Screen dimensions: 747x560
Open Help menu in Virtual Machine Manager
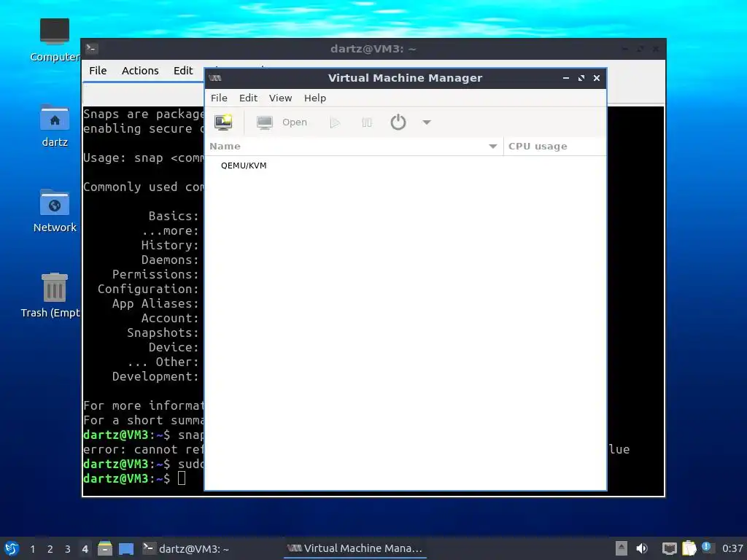(315, 98)
